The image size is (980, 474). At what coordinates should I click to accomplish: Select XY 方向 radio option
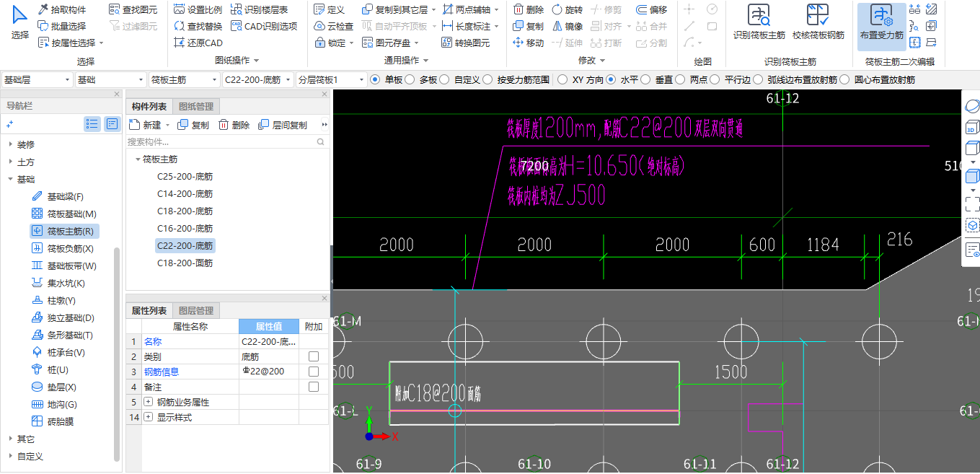point(562,80)
